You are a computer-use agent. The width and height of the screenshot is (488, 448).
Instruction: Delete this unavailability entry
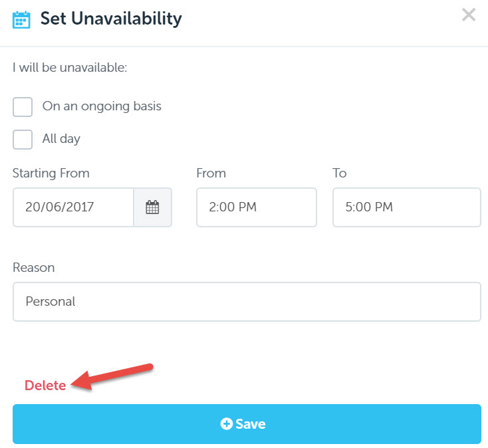coord(45,386)
